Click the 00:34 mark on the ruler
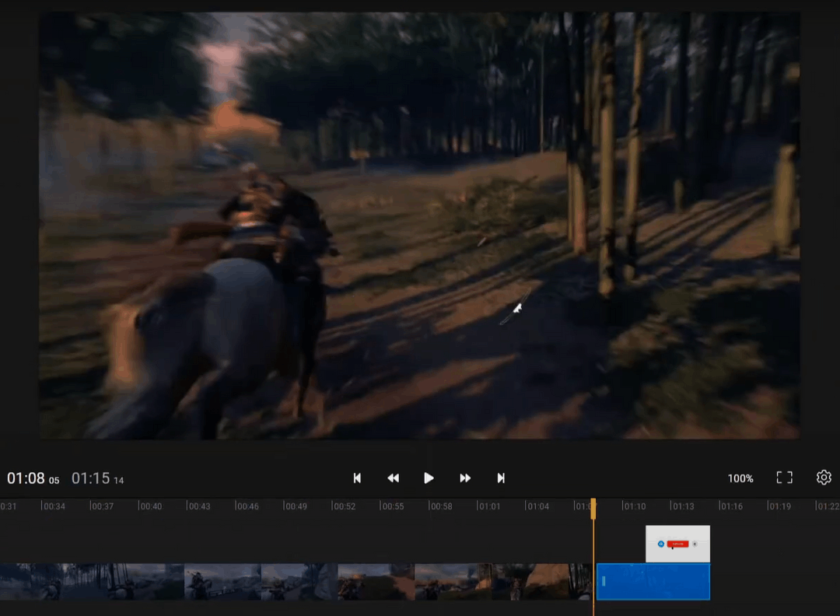The image size is (840, 616). click(54, 506)
